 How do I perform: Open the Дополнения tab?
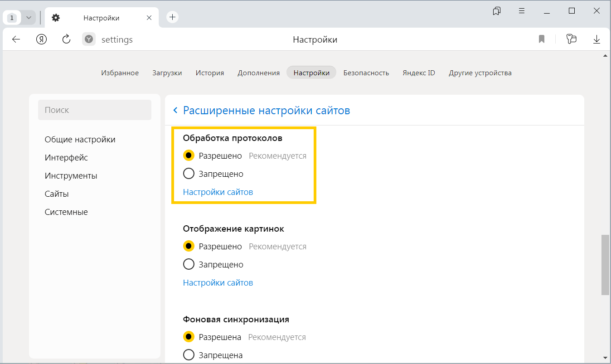258,73
